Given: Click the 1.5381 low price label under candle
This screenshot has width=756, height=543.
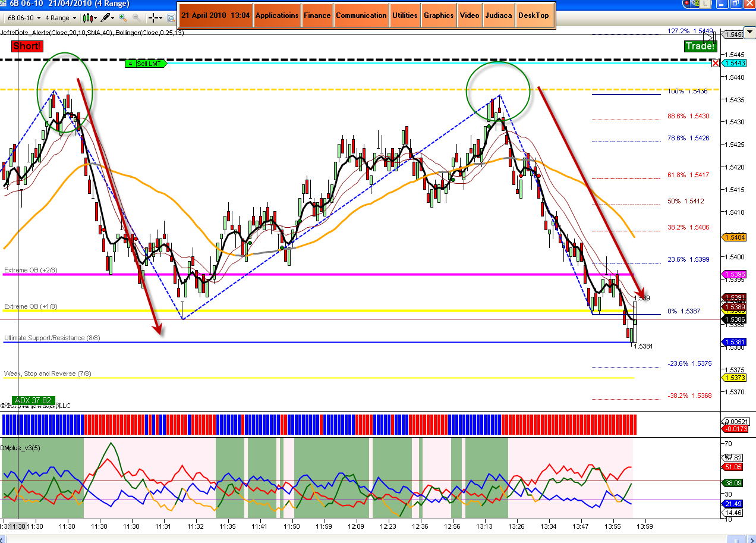Looking at the screenshot, I should (x=643, y=346).
